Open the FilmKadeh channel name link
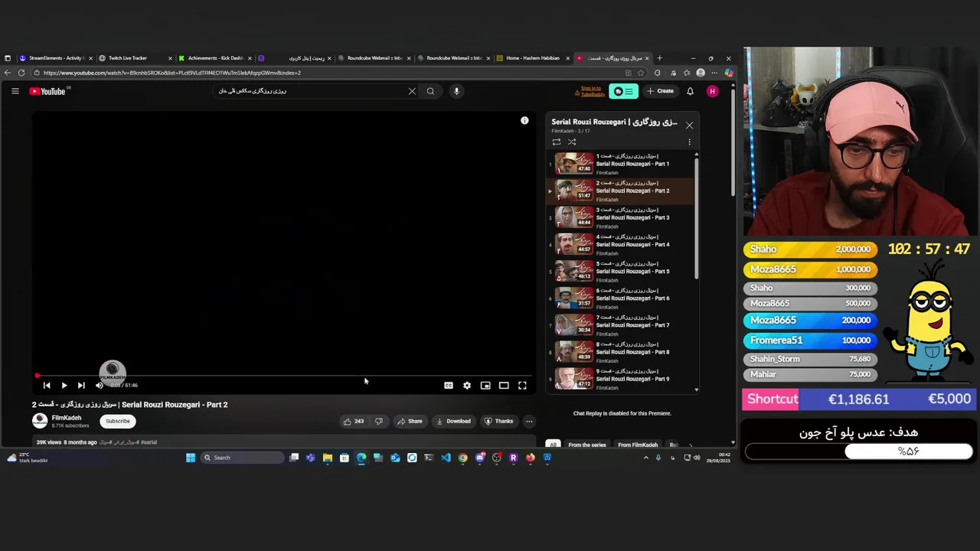Screen dimensions: 980x551 [66, 418]
